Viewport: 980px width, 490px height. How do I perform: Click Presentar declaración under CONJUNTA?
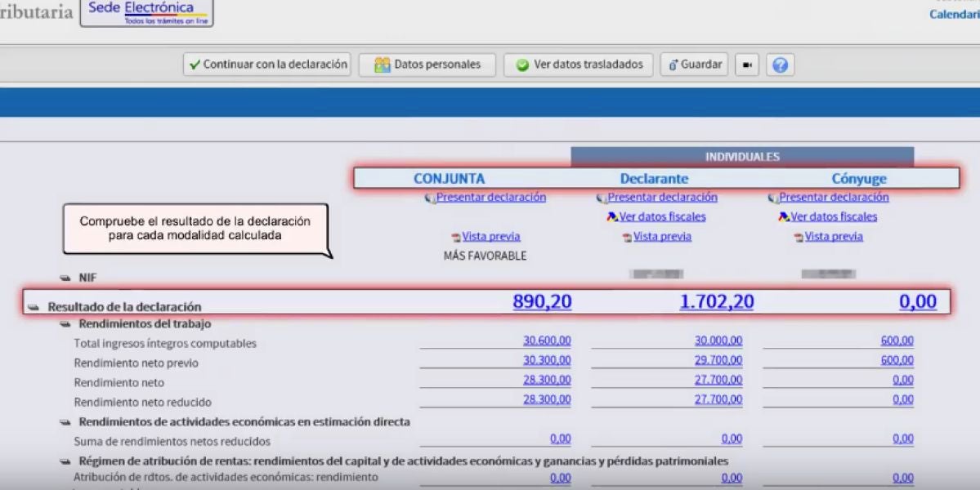click(x=490, y=198)
